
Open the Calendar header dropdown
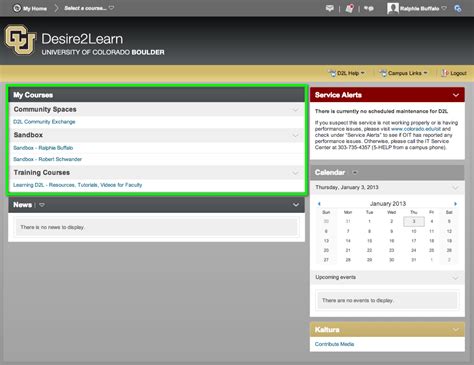[x=355, y=172]
